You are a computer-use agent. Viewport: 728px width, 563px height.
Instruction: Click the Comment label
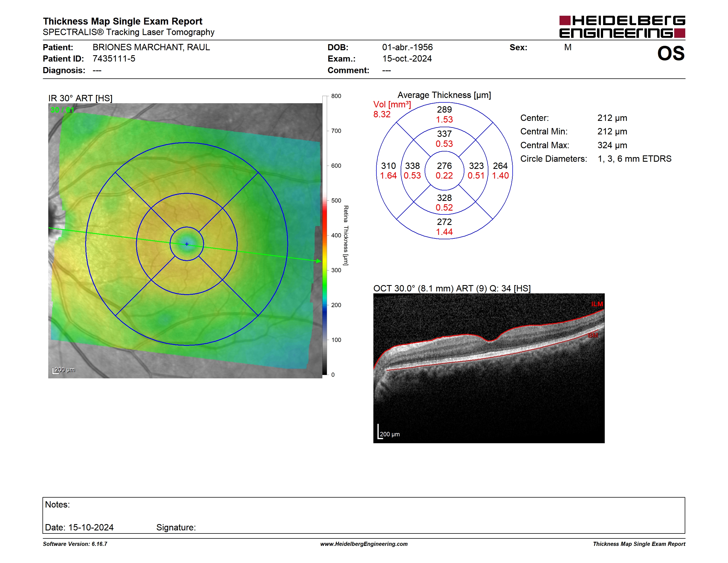348,70
